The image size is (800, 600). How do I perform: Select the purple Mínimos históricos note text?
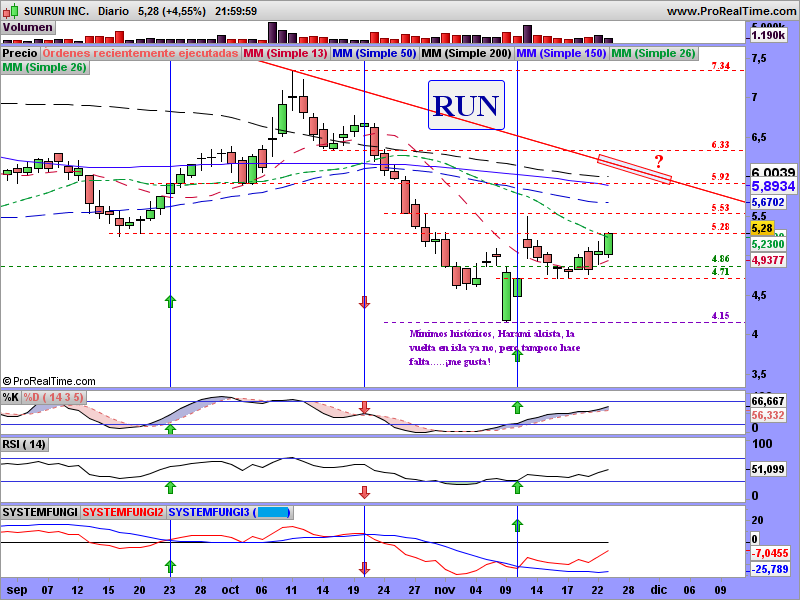point(494,347)
